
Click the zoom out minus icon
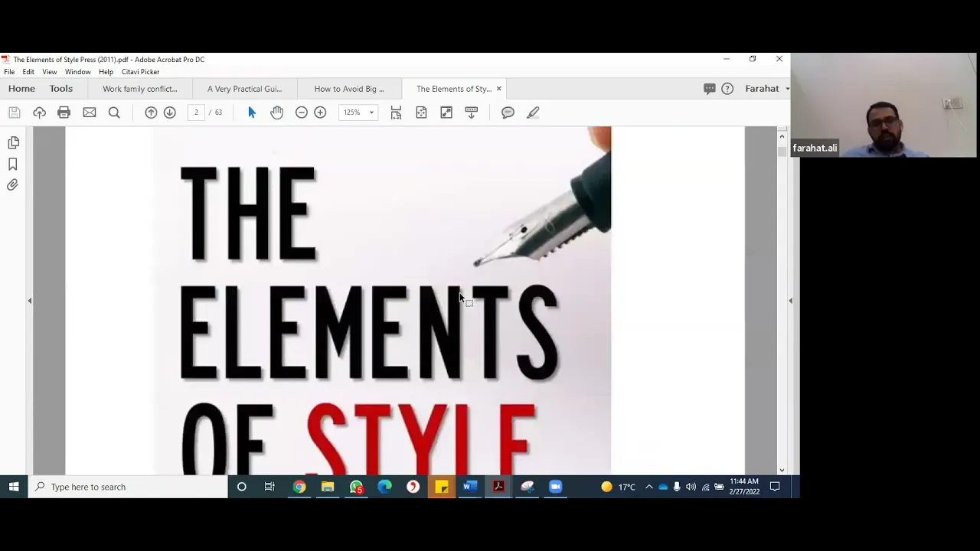pyautogui.click(x=302, y=112)
